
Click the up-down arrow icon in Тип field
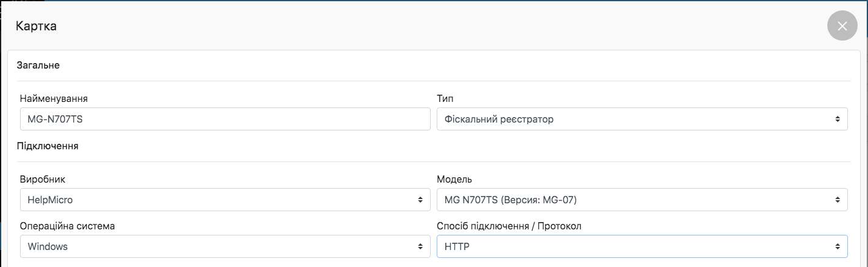point(837,120)
